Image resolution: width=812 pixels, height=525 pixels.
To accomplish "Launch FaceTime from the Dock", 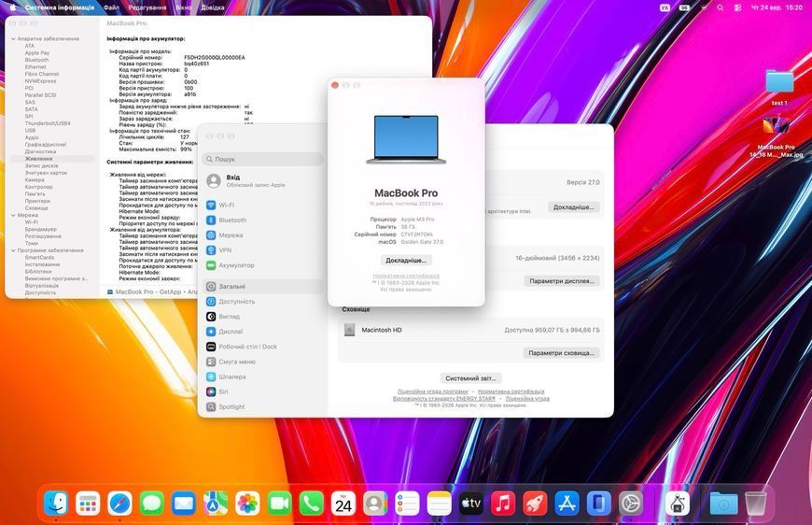I will [x=280, y=504].
